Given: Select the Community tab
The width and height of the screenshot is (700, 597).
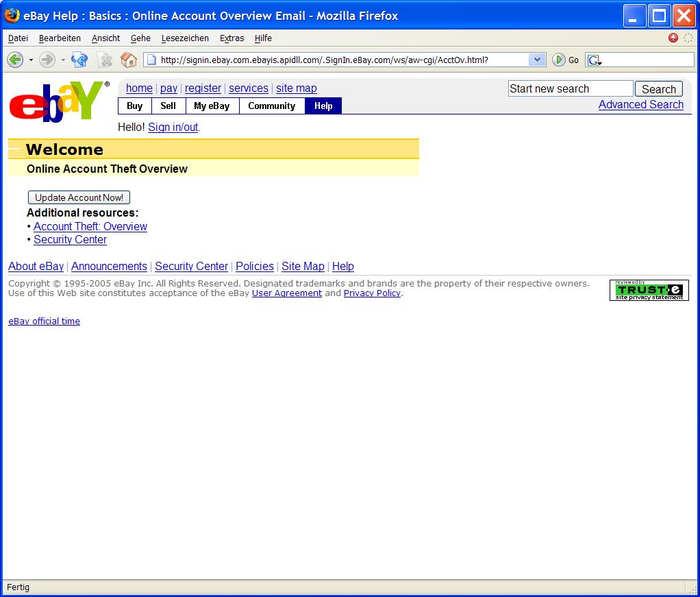Looking at the screenshot, I should [272, 106].
